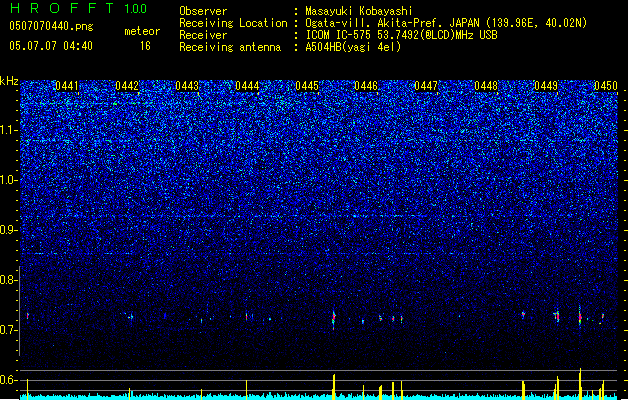Click the 0.8 kHz frequency axis label
Image resolution: width=629 pixels, height=400 pixels.
coord(9,280)
